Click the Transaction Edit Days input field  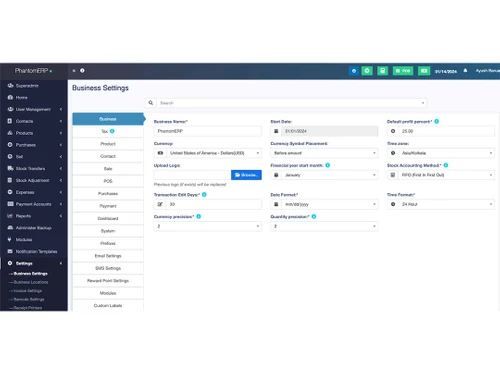coord(214,204)
